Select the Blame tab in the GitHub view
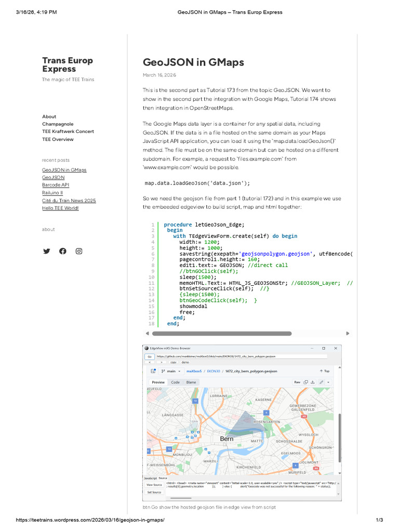This screenshot has width=399, height=532. point(191,382)
